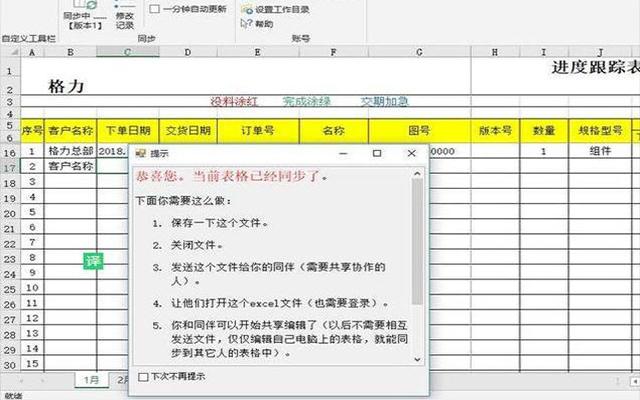Click the 名称 header cell

(333, 131)
